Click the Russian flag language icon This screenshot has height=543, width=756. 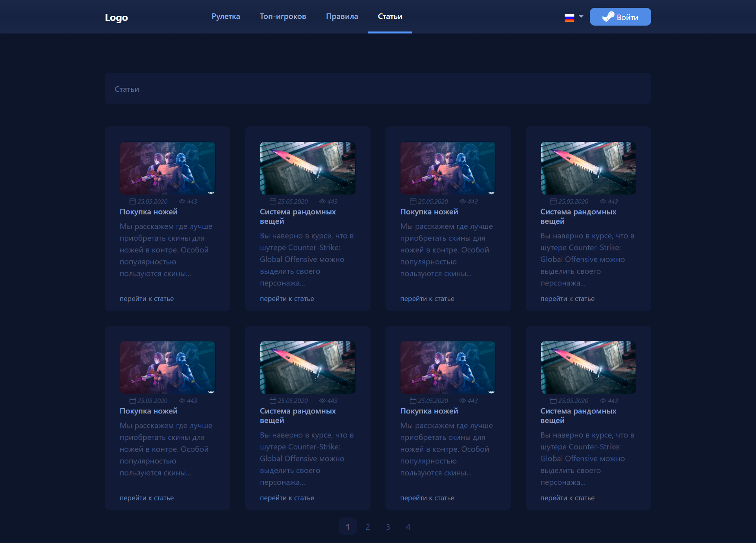pyautogui.click(x=569, y=17)
